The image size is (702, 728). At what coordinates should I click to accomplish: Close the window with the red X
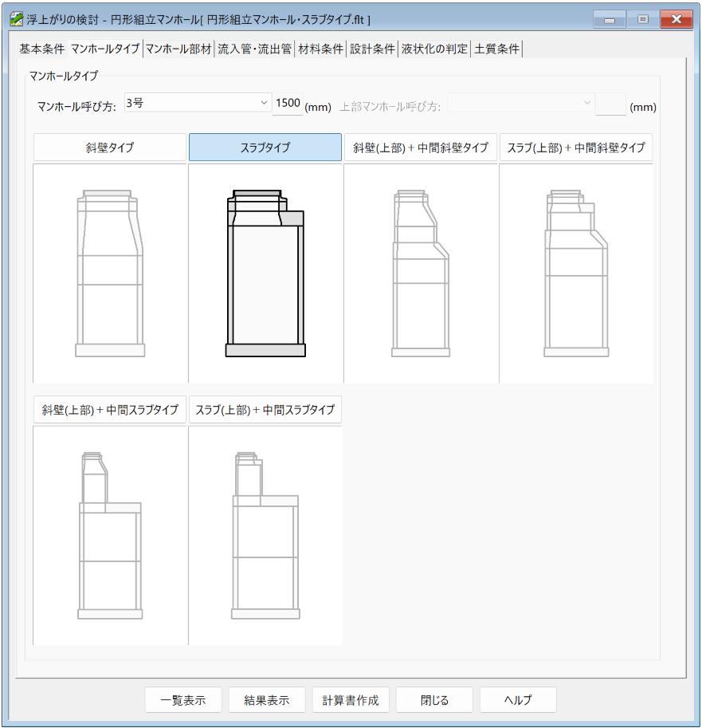tap(677, 19)
